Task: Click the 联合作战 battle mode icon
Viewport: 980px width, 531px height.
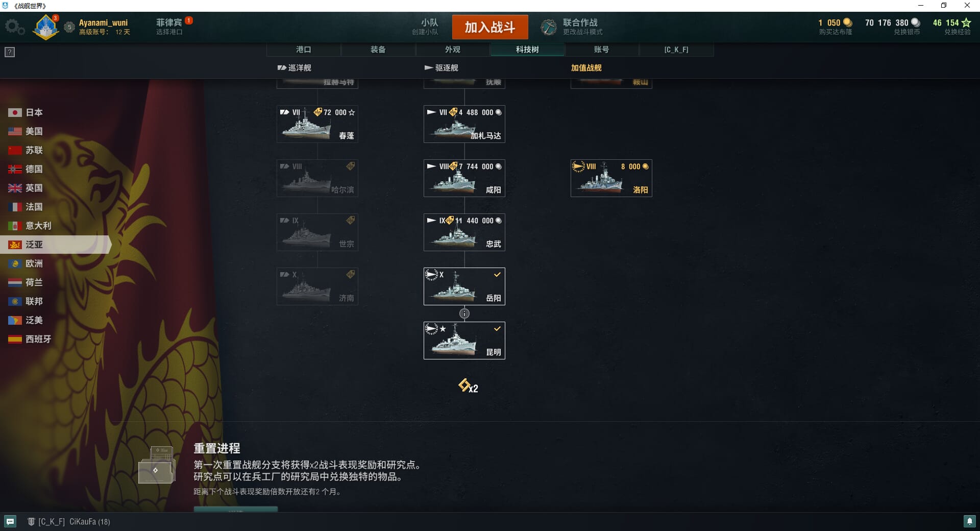Action: (549, 27)
